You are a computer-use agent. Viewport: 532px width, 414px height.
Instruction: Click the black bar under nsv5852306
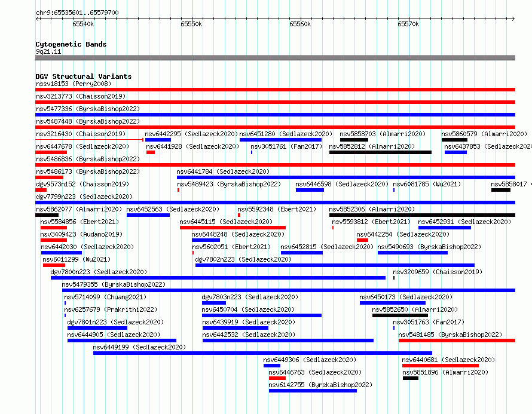(422, 215)
